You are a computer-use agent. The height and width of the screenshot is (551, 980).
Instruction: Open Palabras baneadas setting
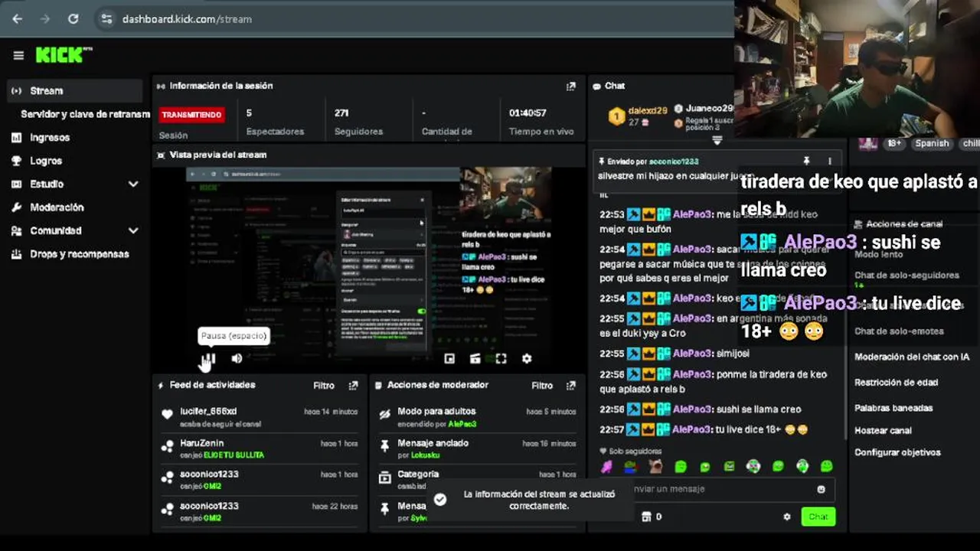pyautogui.click(x=893, y=408)
